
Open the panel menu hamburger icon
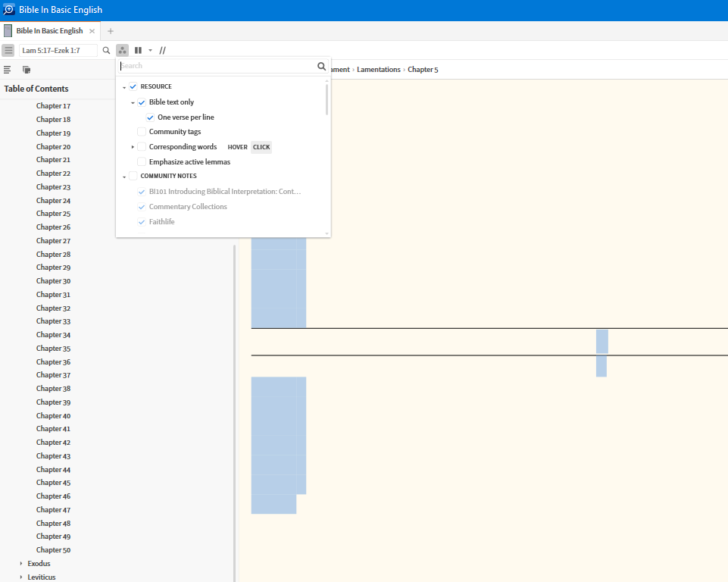tap(8, 50)
